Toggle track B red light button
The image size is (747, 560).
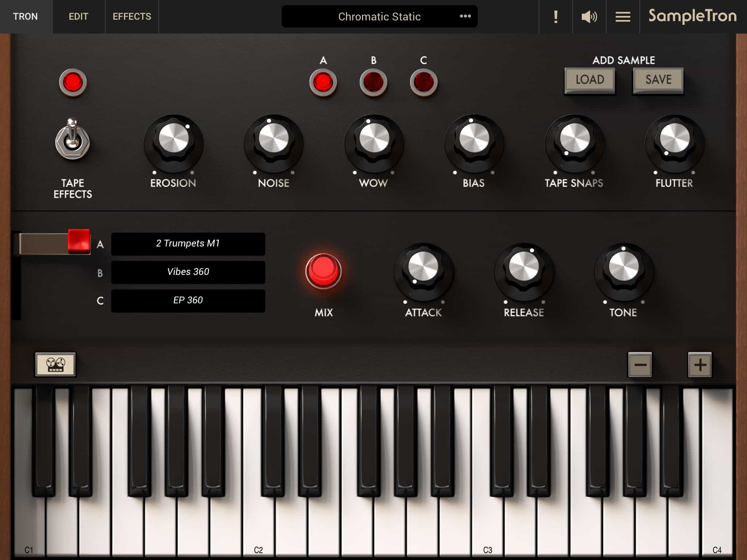[373, 82]
